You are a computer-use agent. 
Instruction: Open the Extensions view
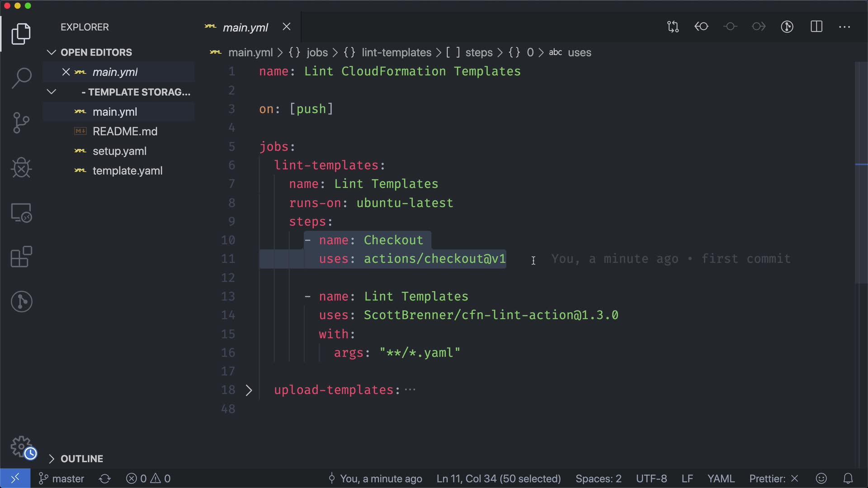point(21,257)
